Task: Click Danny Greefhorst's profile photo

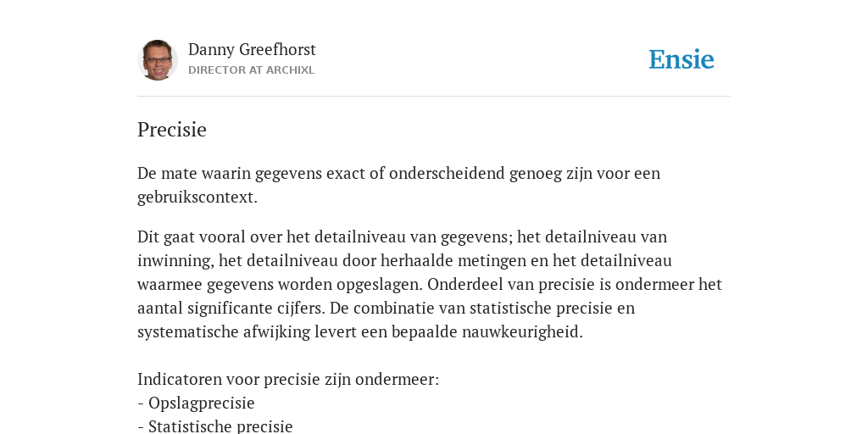Action: [x=157, y=60]
